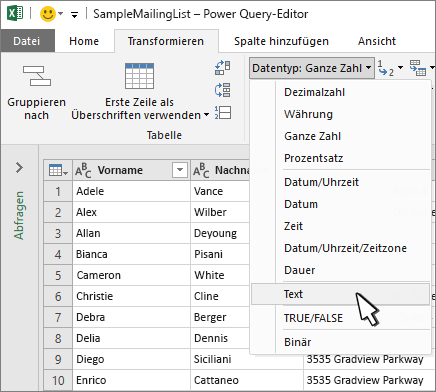The image size is (436, 392).
Task: Select row number 10 header
Action: tap(58, 380)
